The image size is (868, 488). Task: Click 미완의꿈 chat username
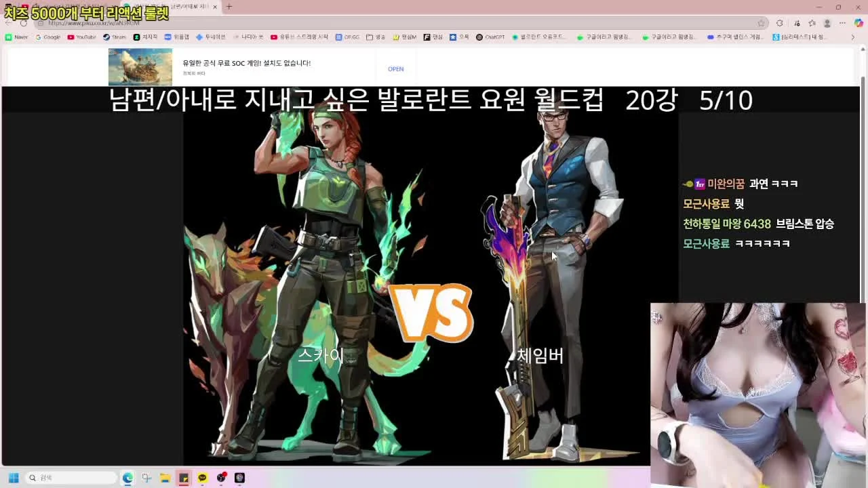click(x=726, y=184)
